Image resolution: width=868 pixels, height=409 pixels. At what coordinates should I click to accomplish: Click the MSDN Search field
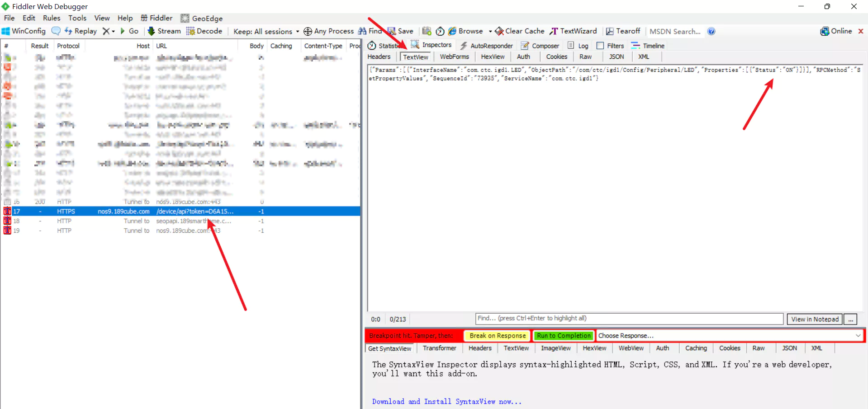coord(675,32)
